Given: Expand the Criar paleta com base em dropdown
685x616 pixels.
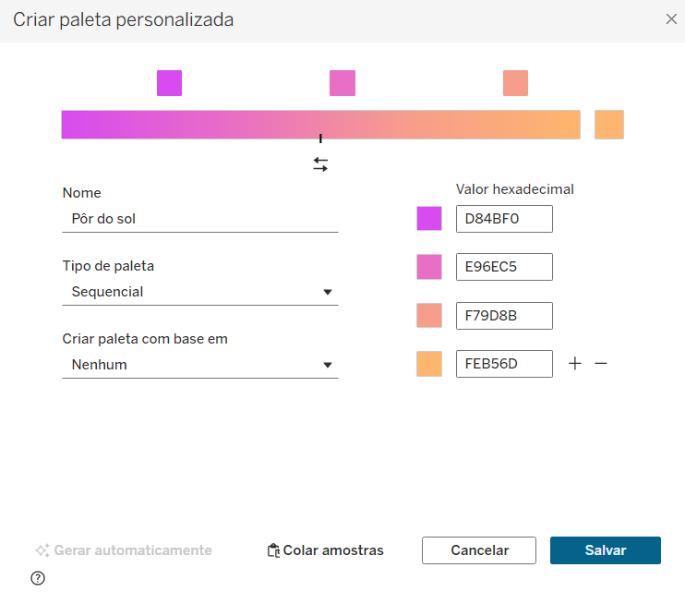Looking at the screenshot, I should pyautogui.click(x=199, y=365).
